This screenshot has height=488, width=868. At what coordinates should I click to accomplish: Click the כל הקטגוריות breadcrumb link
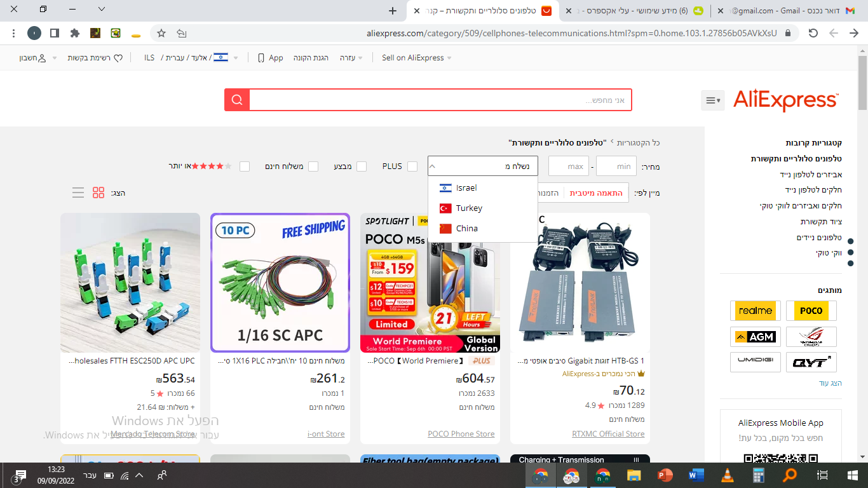click(x=639, y=143)
